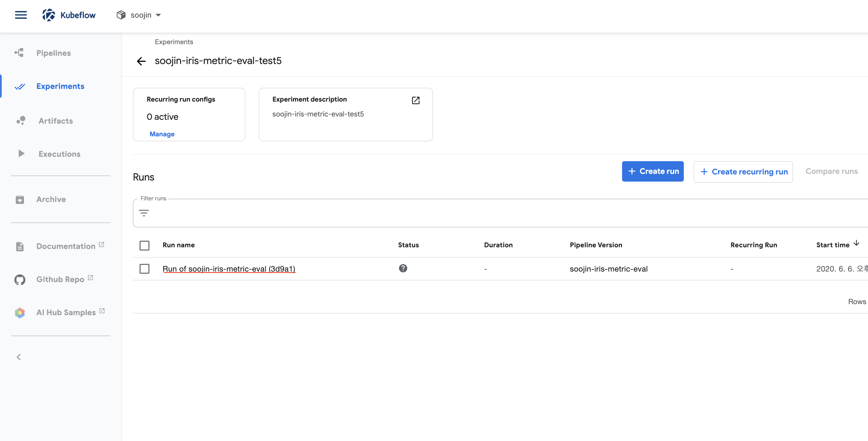Viewport: 868px width, 441px height.
Task: Go back using the left arrow
Action: 141,61
